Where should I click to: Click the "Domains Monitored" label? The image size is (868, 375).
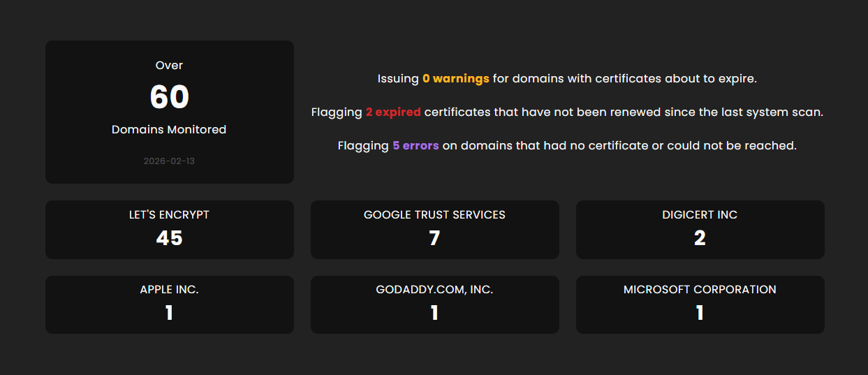[169, 130]
